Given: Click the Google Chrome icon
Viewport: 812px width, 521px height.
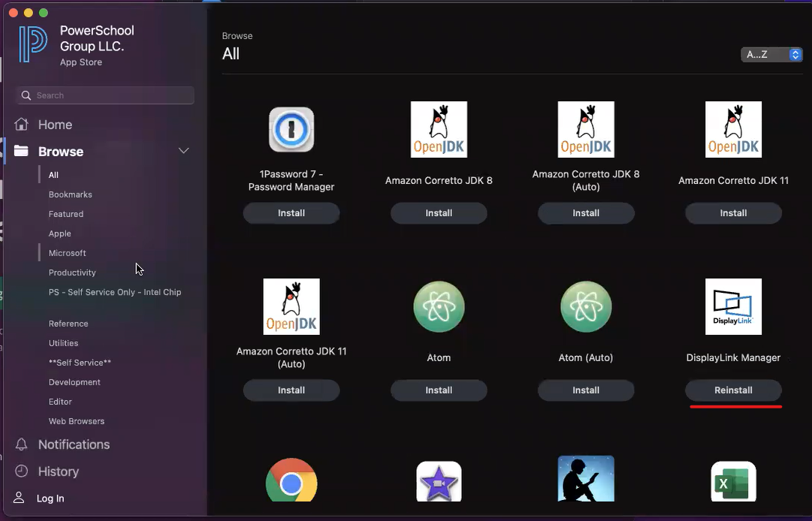Looking at the screenshot, I should (291, 480).
